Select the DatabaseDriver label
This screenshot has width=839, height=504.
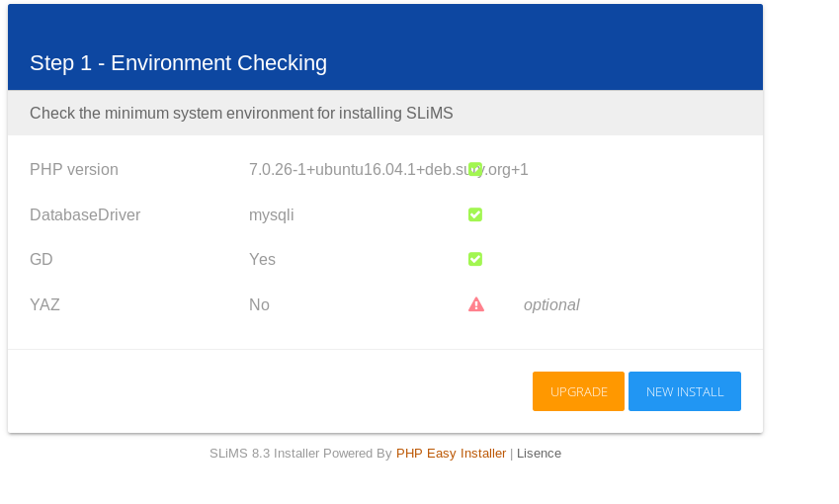tap(85, 214)
